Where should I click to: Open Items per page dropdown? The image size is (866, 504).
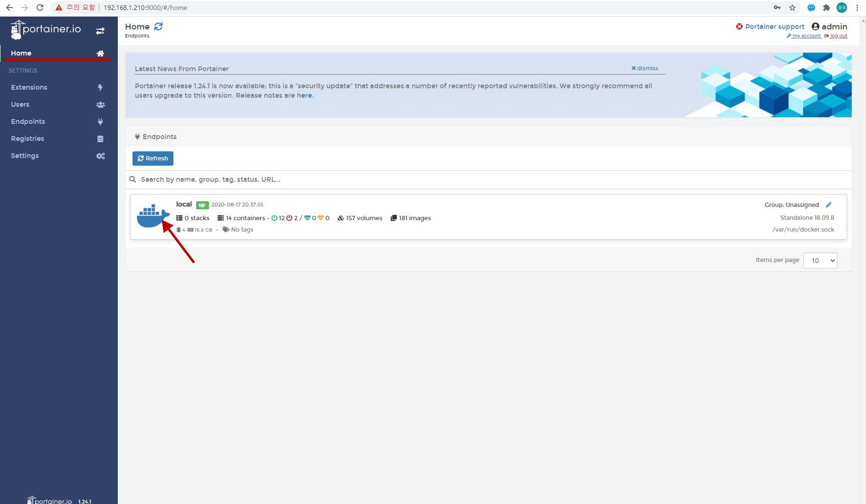coord(820,261)
